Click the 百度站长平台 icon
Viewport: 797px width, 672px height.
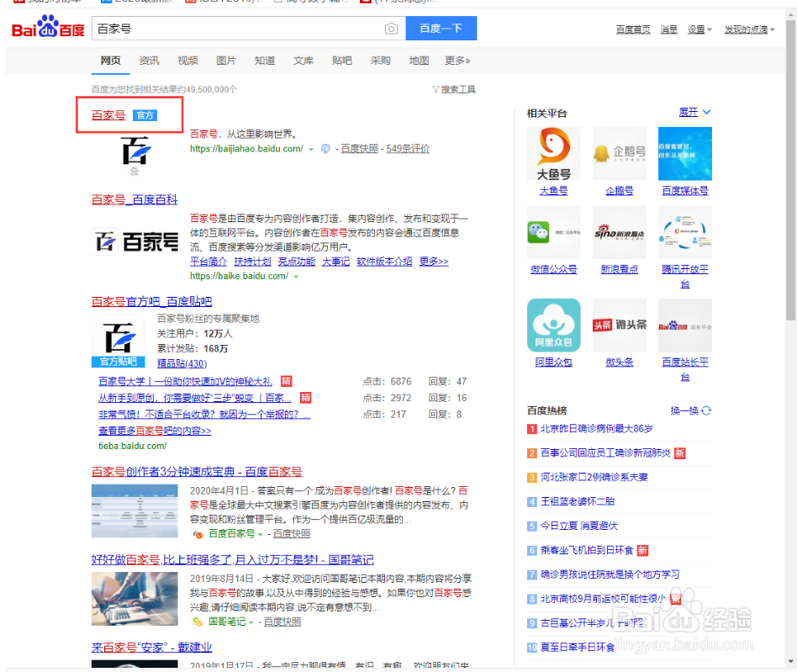coord(684,325)
